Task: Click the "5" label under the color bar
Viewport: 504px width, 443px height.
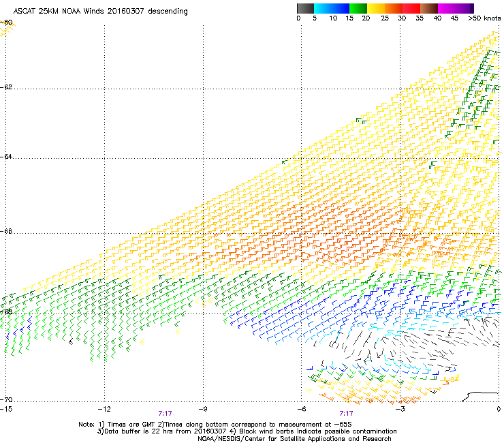Action: pyautogui.click(x=315, y=18)
